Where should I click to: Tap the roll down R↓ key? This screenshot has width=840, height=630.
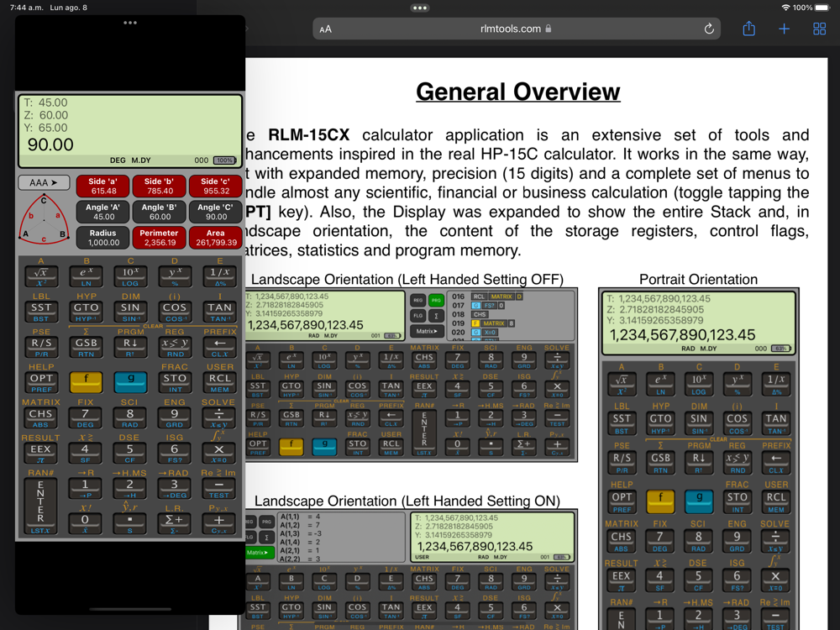pos(130,347)
